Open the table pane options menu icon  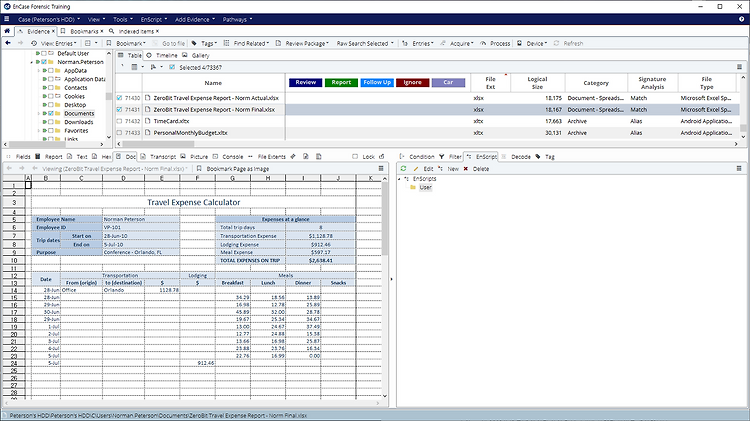(x=739, y=67)
